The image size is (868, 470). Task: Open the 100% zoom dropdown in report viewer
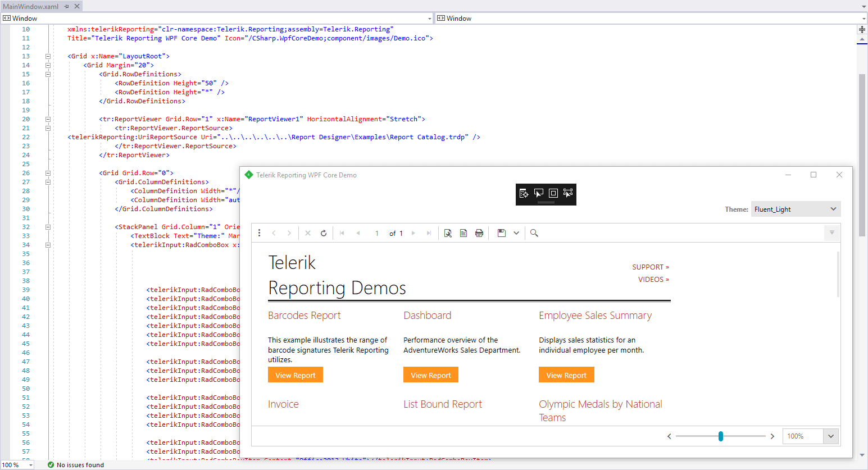831,436
